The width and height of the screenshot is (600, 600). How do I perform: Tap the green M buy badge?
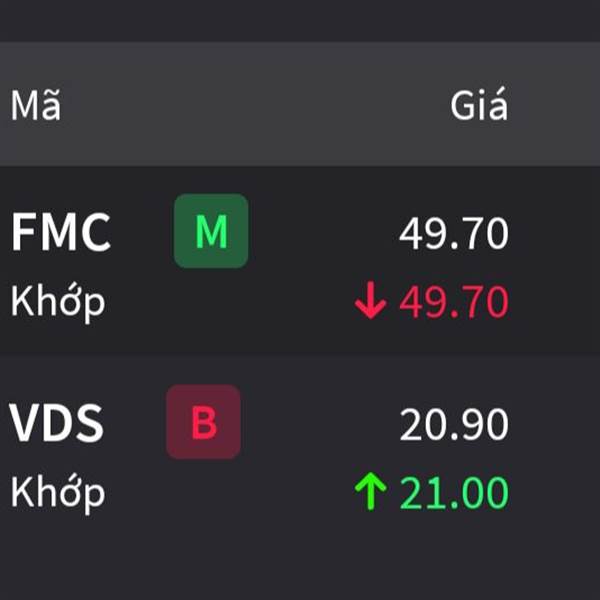211,231
